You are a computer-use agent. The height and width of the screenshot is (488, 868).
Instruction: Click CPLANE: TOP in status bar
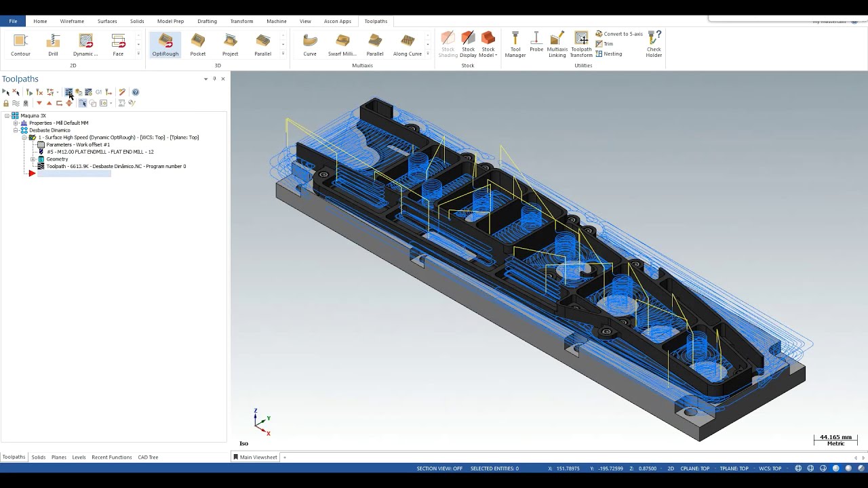tap(694, 468)
